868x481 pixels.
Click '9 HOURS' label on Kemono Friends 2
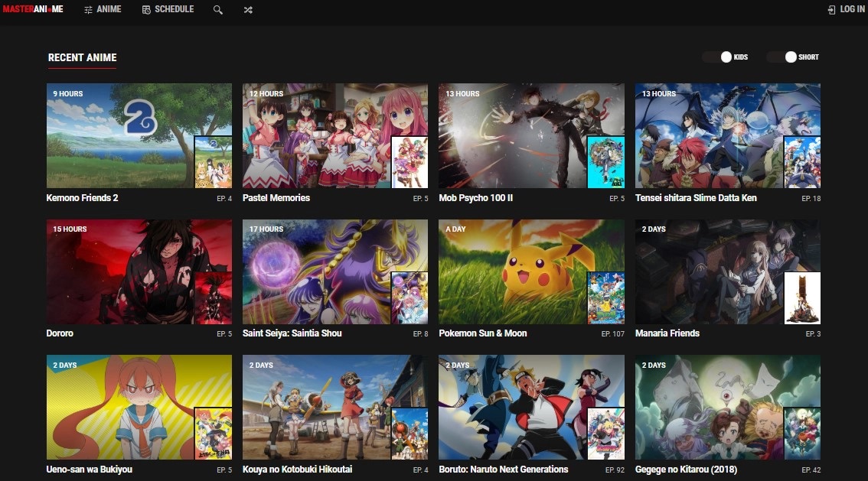pyautogui.click(x=68, y=93)
